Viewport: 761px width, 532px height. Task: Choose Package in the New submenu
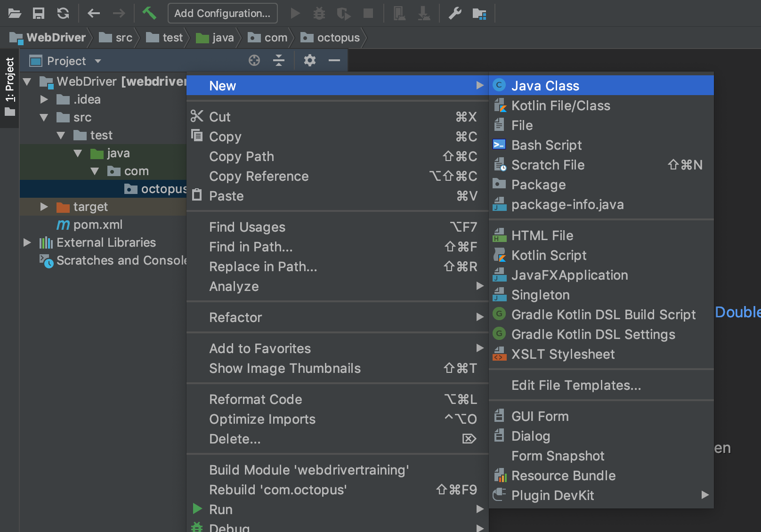tap(538, 185)
